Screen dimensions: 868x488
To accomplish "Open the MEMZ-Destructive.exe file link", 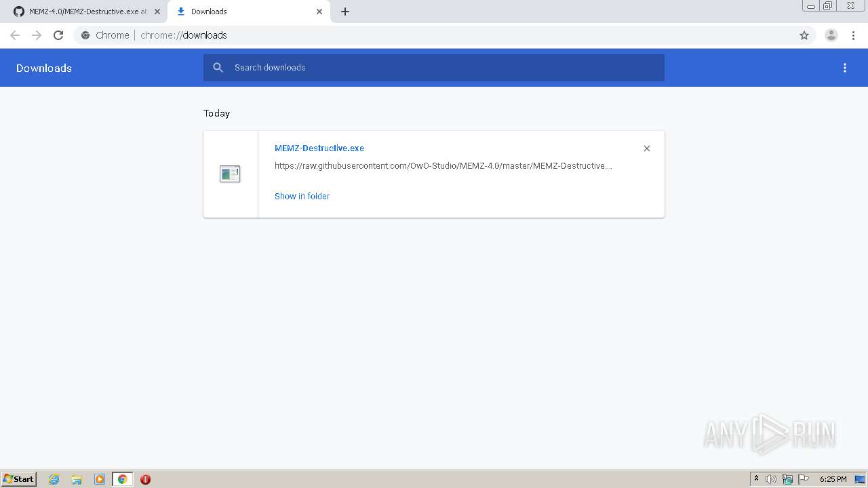I will click(319, 148).
